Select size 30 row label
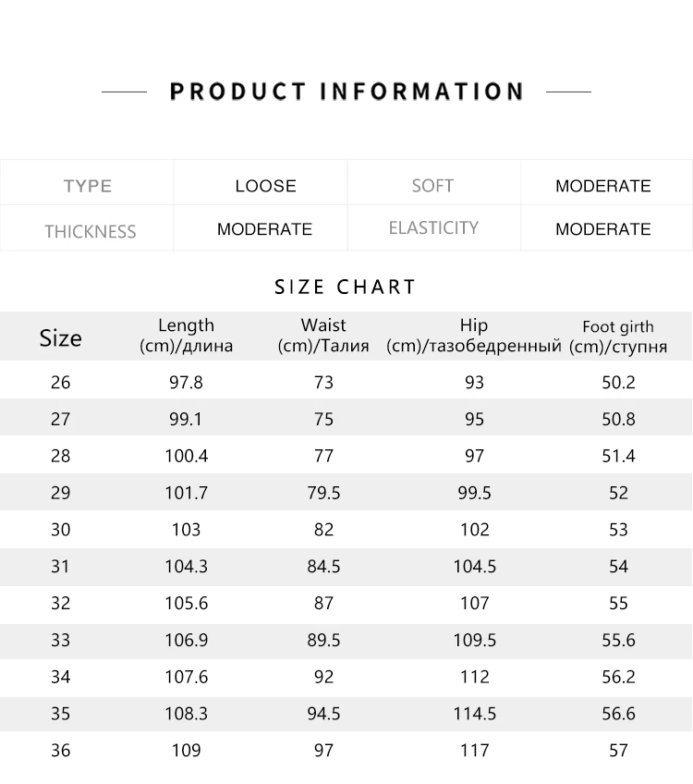 (60, 530)
